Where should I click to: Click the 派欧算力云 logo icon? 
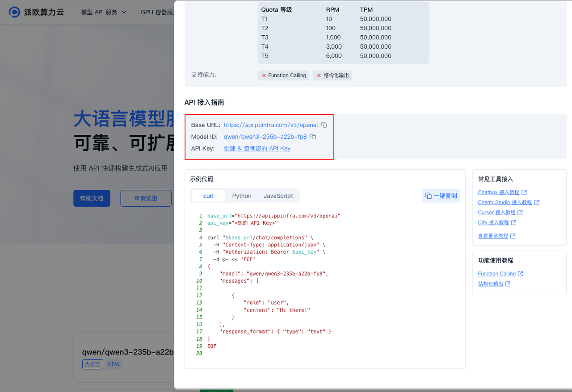pos(14,12)
